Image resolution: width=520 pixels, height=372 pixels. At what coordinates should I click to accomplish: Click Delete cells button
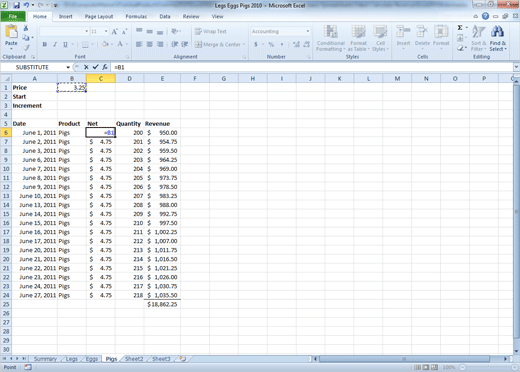pyautogui.click(x=422, y=38)
